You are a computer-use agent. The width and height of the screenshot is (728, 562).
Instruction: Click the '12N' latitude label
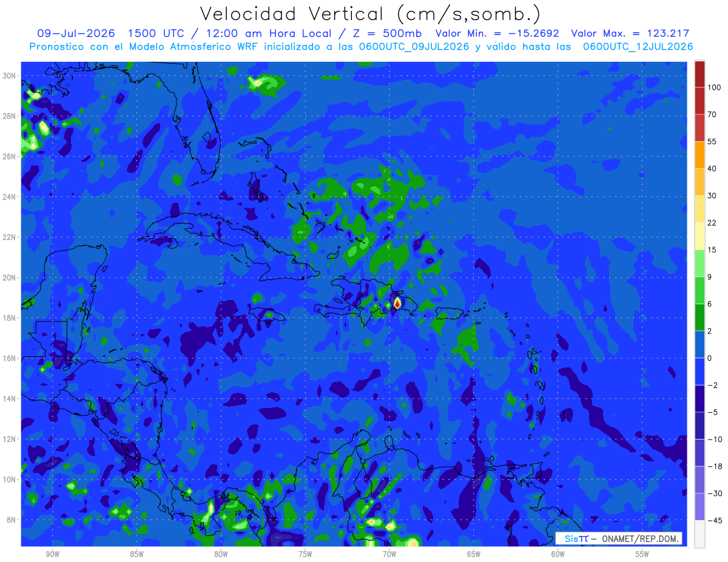click(x=10, y=439)
